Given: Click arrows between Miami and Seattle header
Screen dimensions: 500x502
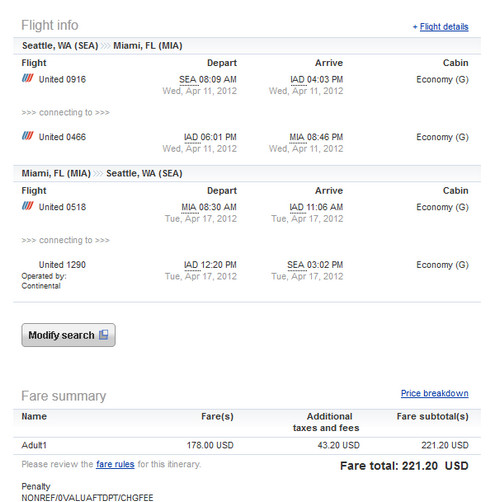Looking at the screenshot, I should coord(98,173).
